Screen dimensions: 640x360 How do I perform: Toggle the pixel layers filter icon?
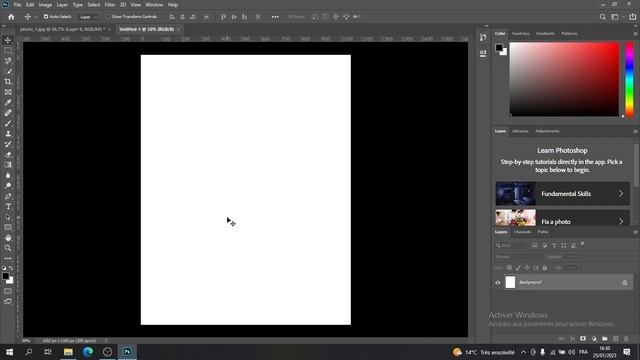click(x=535, y=245)
